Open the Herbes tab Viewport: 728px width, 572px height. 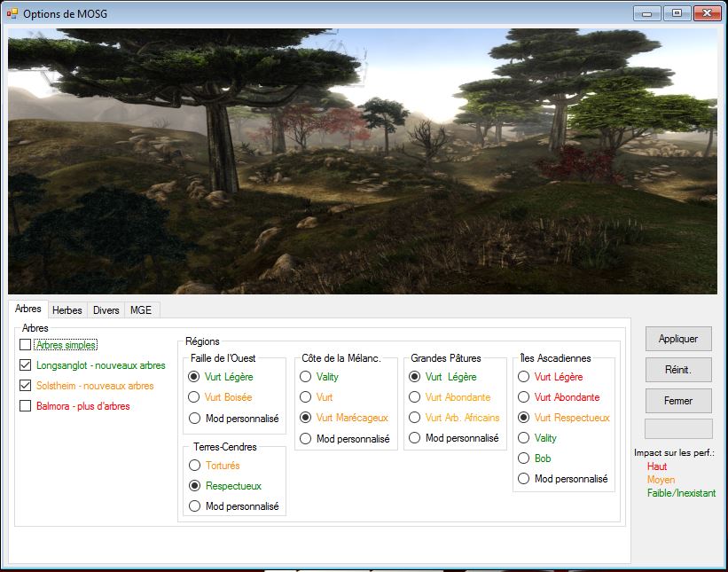tap(67, 310)
